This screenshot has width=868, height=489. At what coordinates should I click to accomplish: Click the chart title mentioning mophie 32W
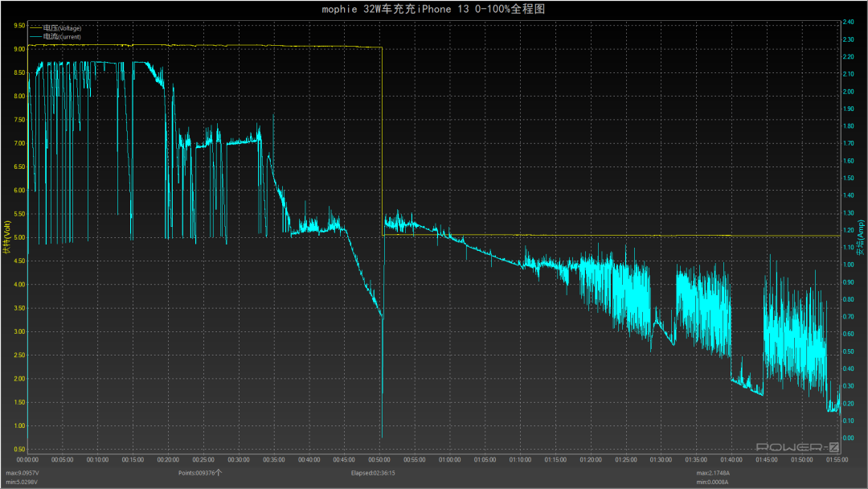pos(433,9)
